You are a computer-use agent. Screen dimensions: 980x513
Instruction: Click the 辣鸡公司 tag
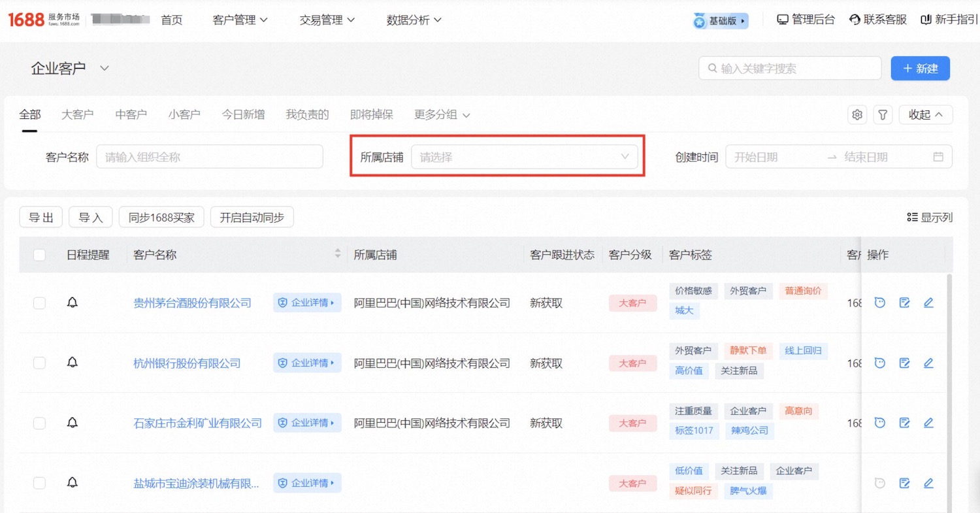point(749,431)
